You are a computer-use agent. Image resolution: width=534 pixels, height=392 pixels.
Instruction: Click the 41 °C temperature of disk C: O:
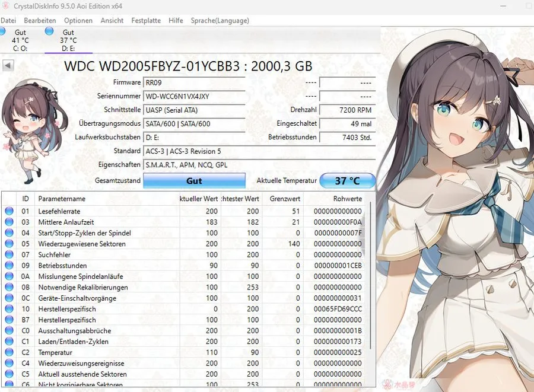point(20,40)
